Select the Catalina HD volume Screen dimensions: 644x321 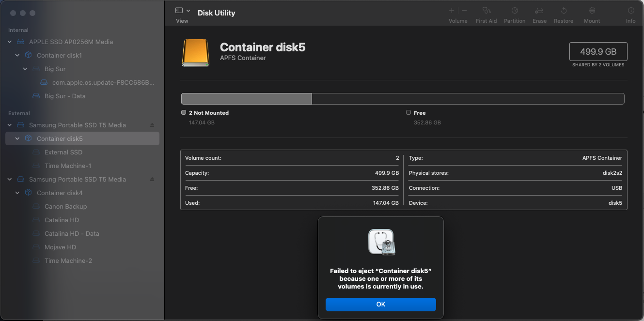[82, 220]
